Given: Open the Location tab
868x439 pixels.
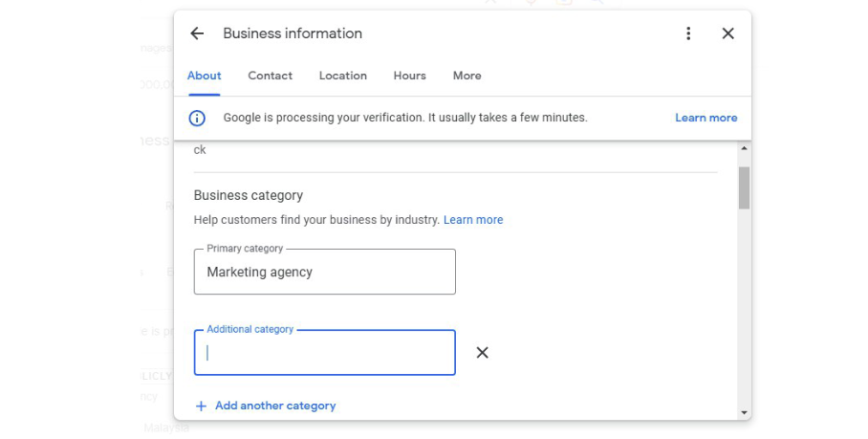Looking at the screenshot, I should 343,76.
